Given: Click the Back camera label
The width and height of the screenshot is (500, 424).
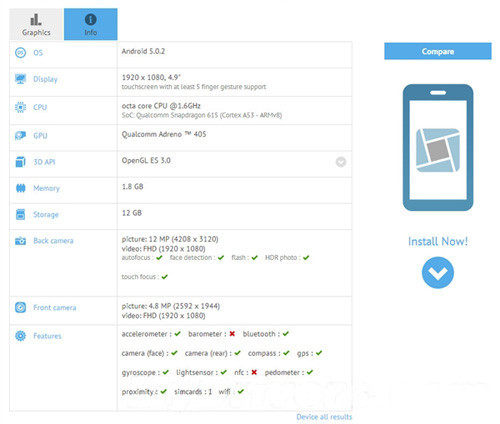Looking at the screenshot, I should pyautogui.click(x=53, y=241).
